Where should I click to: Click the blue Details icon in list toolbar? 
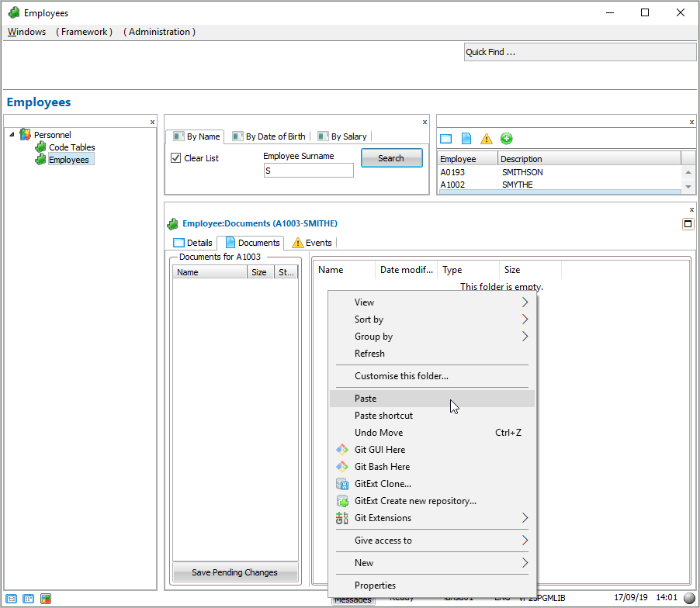(x=445, y=139)
